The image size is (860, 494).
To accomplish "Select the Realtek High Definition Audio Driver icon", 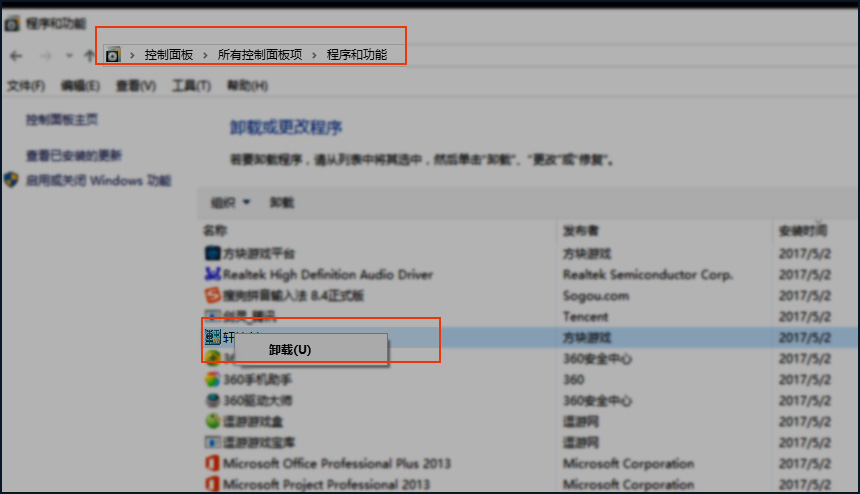I will click(x=212, y=274).
